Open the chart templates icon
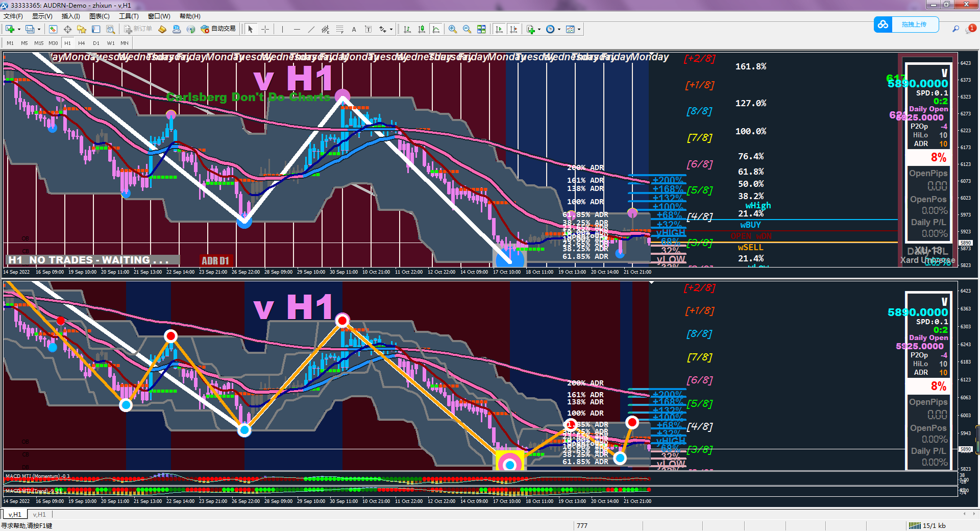Screen dimensions: 980x531 [571, 29]
